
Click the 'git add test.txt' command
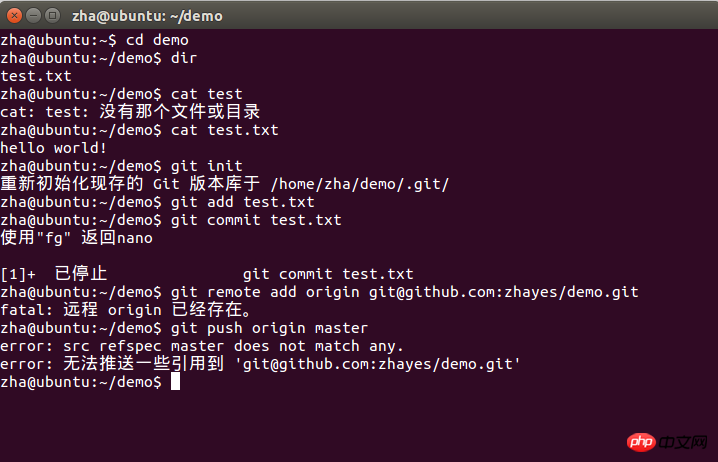click(243, 202)
